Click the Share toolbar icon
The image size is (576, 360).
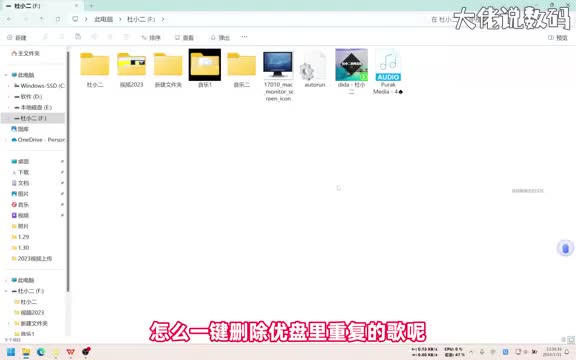click(110, 37)
